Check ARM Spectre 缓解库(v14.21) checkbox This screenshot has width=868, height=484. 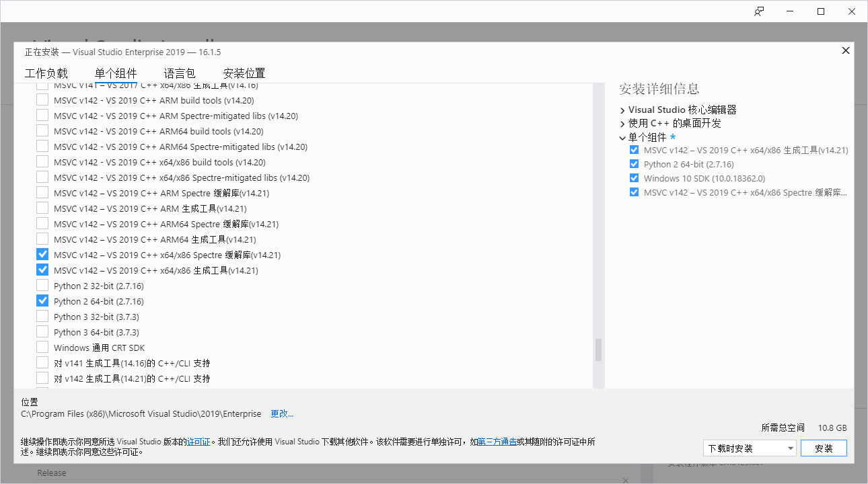[x=42, y=193]
